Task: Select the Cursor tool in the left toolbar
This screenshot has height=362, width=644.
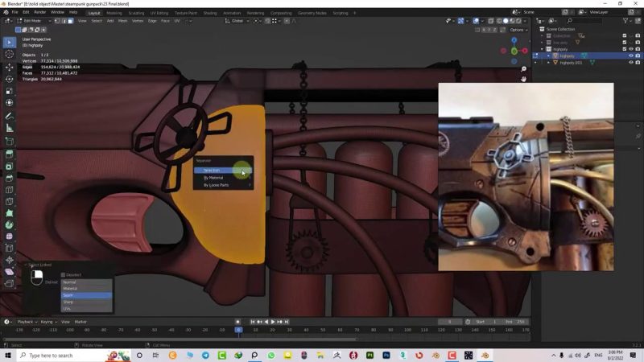Action: (10, 54)
